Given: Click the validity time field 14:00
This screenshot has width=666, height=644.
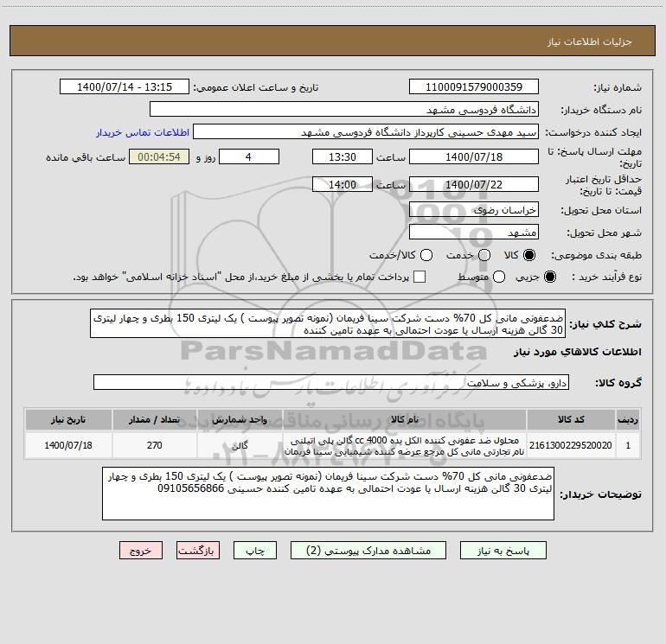Looking at the screenshot, I should pyautogui.click(x=343, y=184).
